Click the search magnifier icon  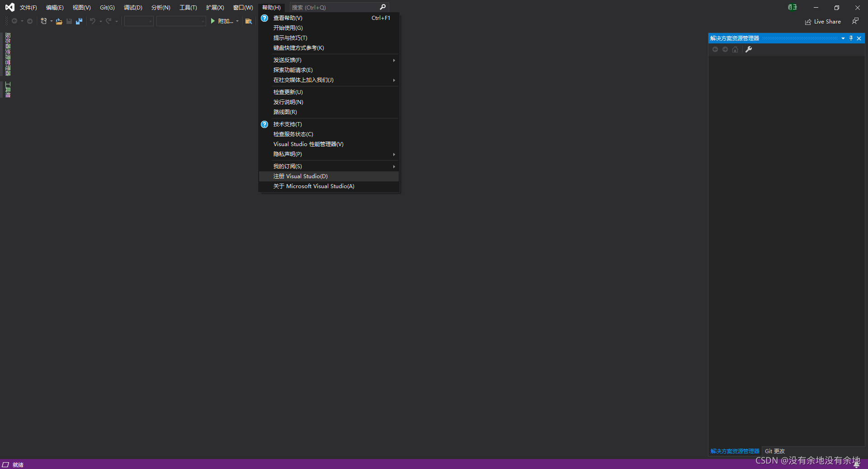382,7
